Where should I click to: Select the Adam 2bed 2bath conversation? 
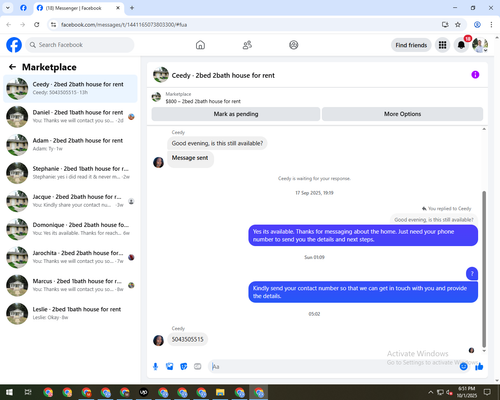pos(70,145)
